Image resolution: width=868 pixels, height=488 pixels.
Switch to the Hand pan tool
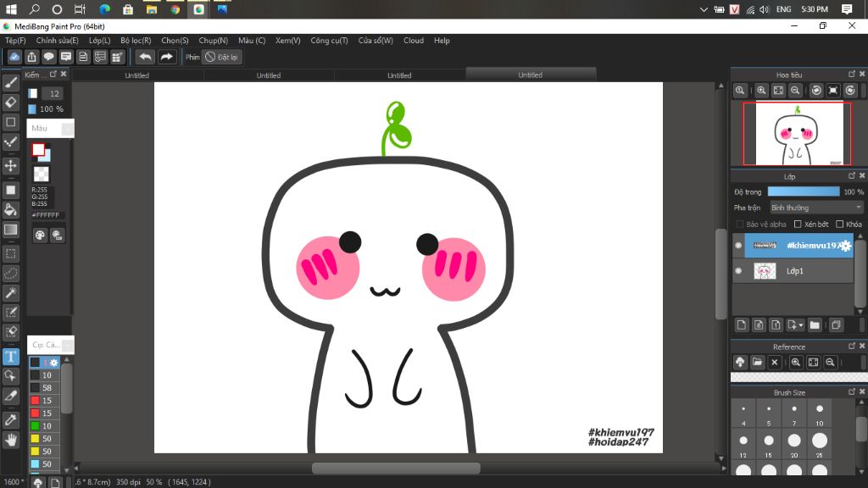(11, 440)
